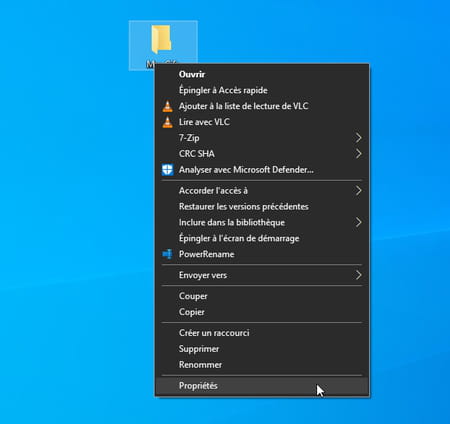
Task: Open Propriétés at the menu bottom
Action: [x=262, y=386]
